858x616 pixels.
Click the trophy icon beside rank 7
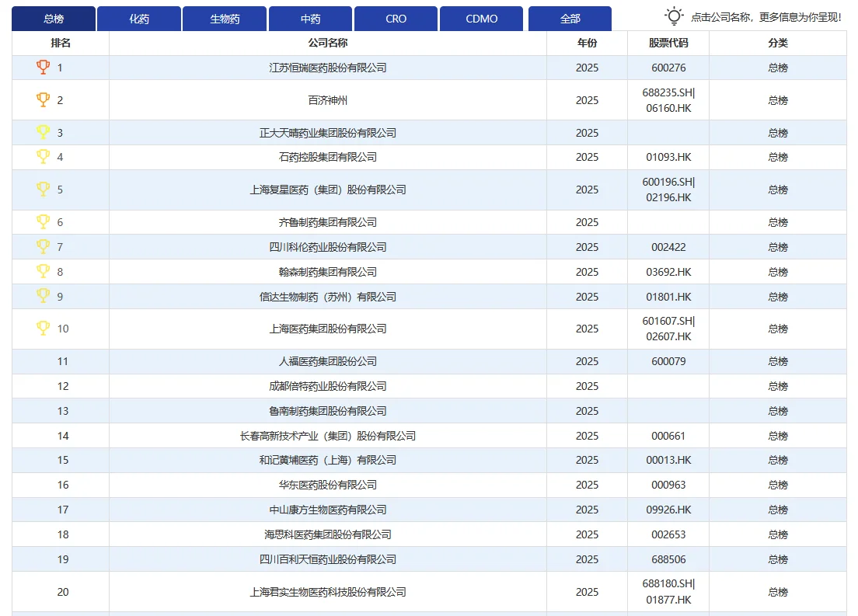point(43,246)
